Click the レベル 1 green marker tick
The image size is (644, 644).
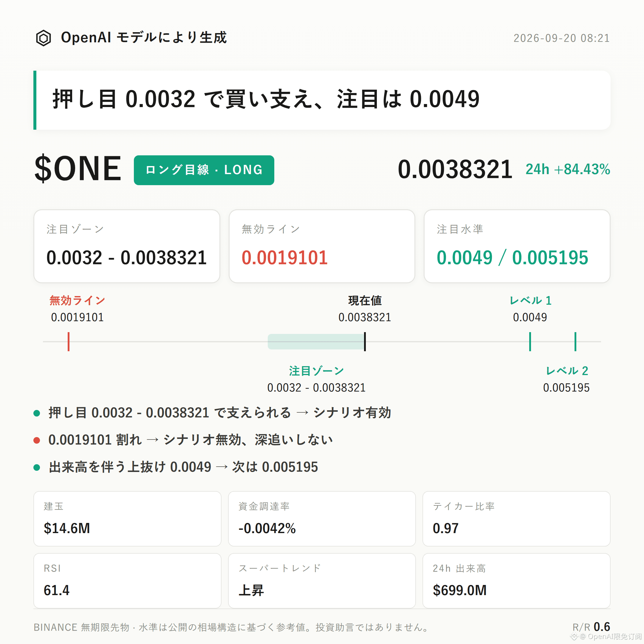(530, 342)
